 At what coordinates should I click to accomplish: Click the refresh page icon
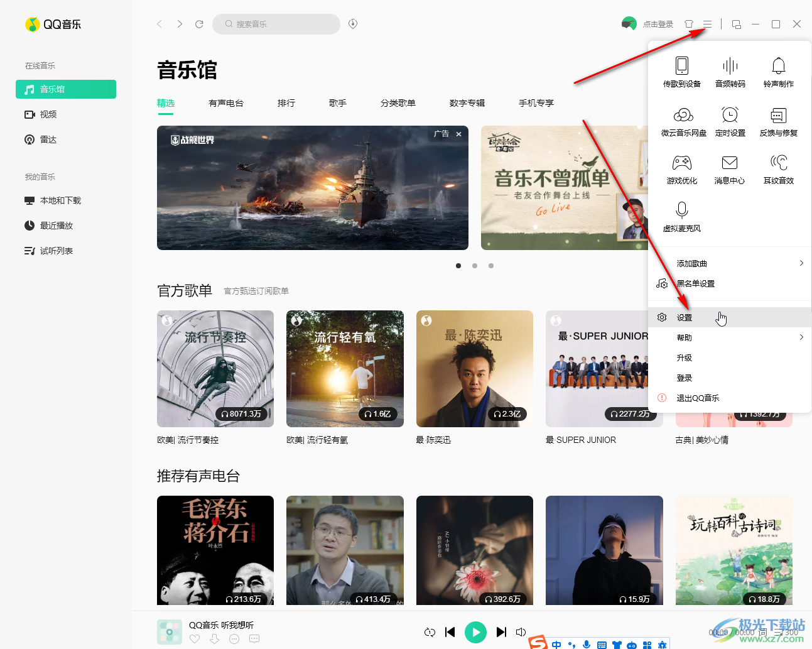point(199,24)
